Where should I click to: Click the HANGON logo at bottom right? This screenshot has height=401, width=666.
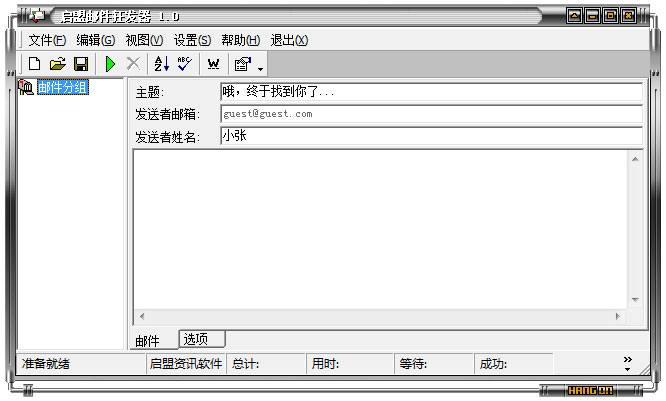click(590, 390)
